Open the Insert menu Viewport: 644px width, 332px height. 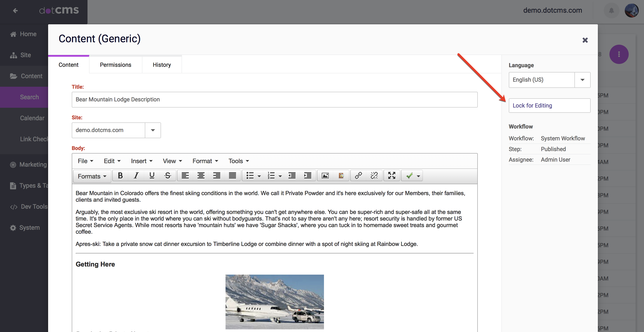click(141, 161)
